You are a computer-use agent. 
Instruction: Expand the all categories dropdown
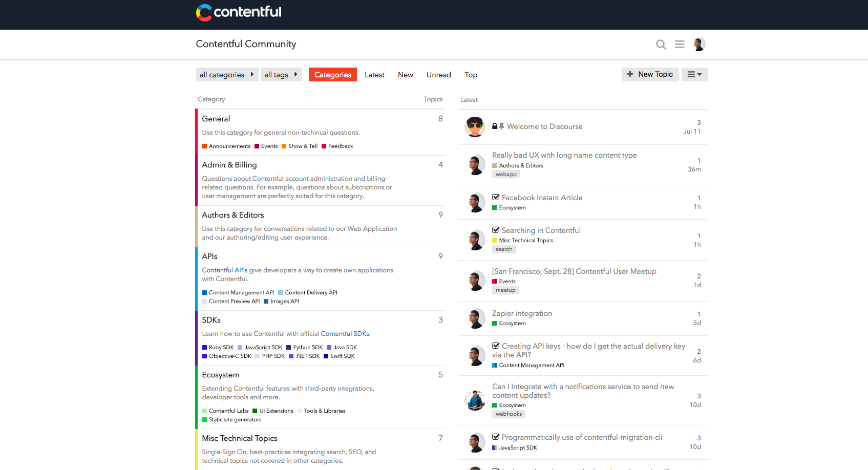tap(227, 75)
